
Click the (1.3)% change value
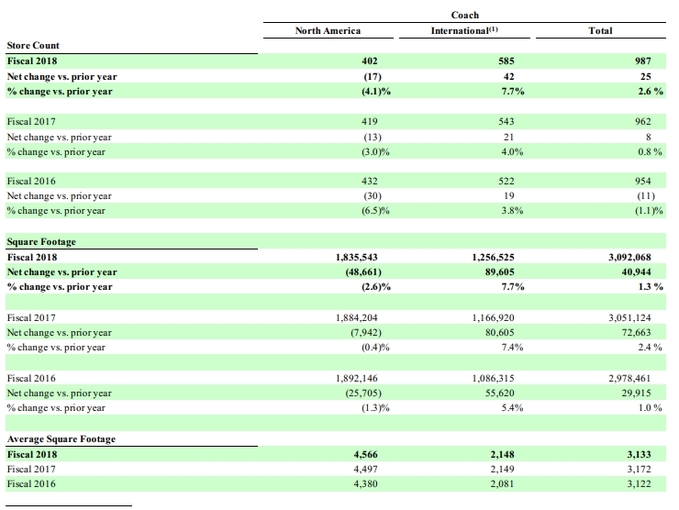tap(375, 408)
